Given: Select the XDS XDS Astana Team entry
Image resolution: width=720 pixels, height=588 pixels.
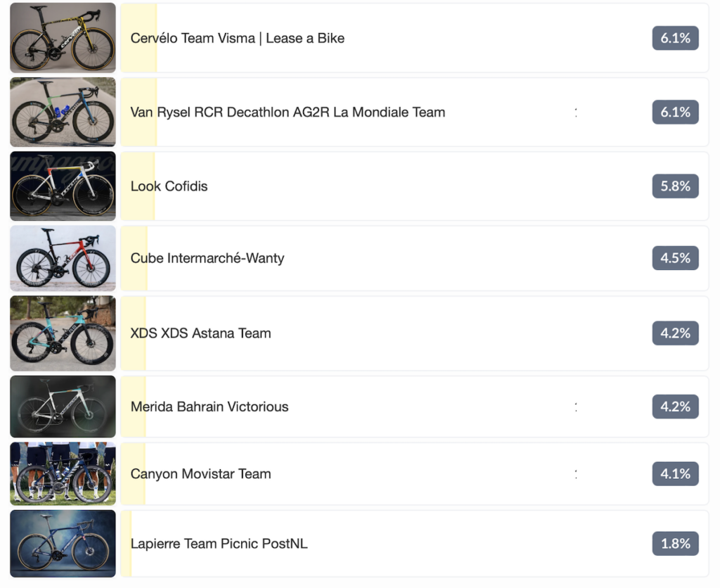Looking at the screenshot, I should (415, 333).
